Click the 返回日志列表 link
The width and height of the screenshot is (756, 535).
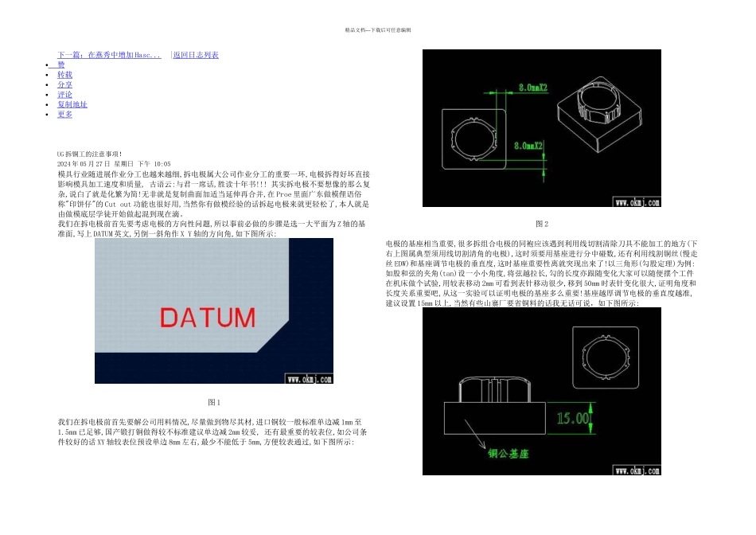point(196,55)
